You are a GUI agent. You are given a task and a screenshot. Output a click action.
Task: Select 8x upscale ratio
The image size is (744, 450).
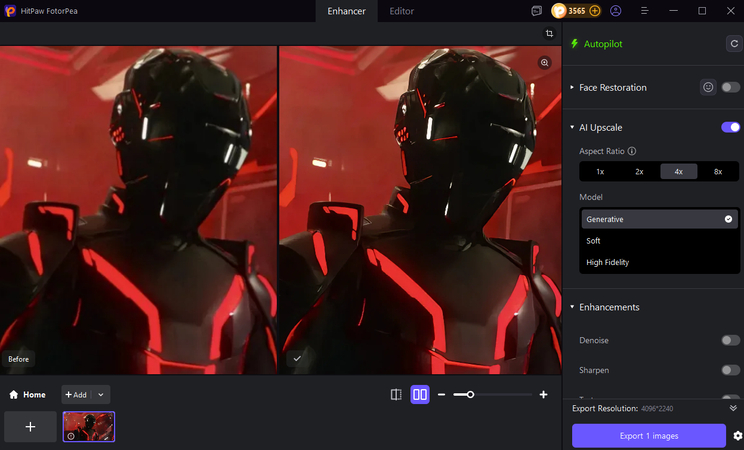coord(718,171)
